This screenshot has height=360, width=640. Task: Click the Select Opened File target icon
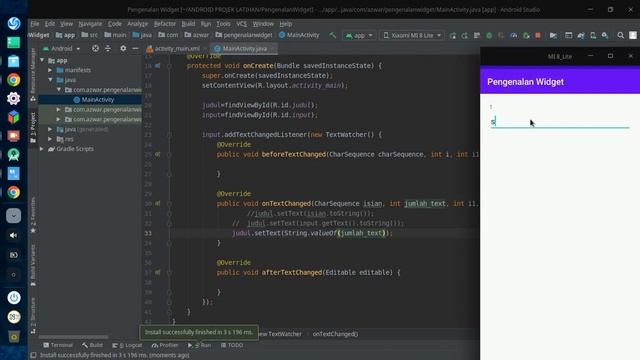coord(95,49)
